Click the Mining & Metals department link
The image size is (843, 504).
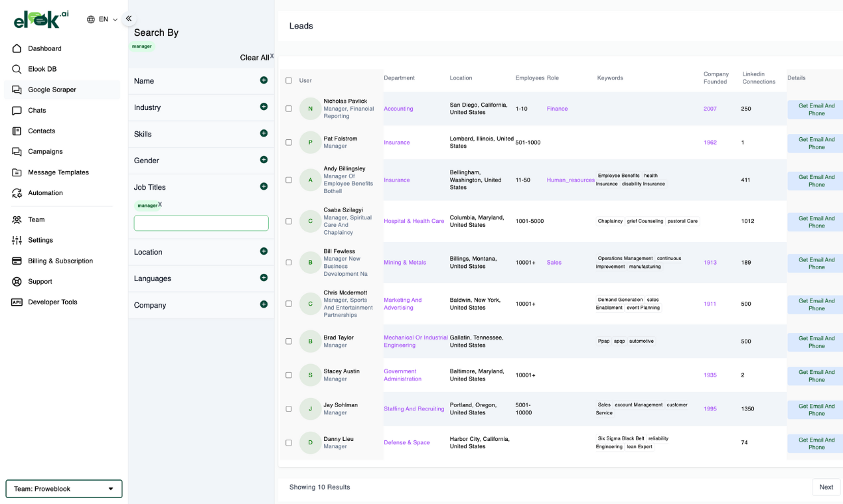tap(405, 263)
